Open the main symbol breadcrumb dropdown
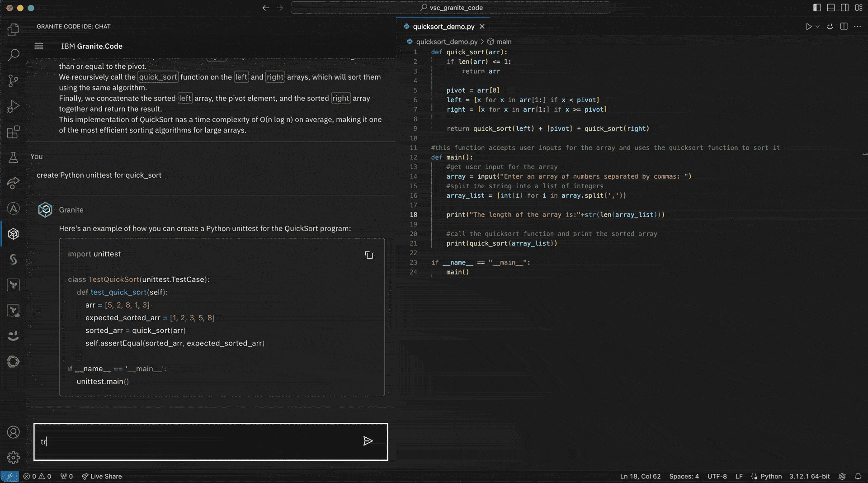 (500, 42)
